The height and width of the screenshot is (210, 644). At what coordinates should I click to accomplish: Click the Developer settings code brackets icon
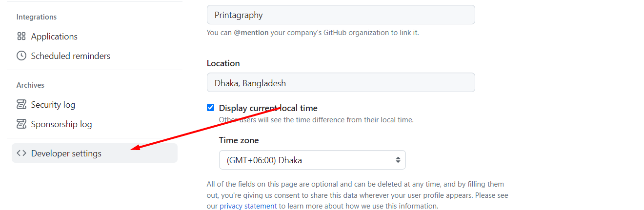(x=21, y=153)
